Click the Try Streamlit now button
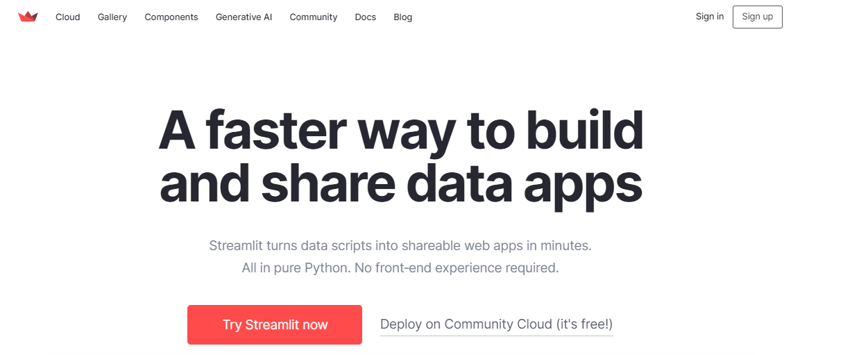Screen dimensions: 868x355 275,324
